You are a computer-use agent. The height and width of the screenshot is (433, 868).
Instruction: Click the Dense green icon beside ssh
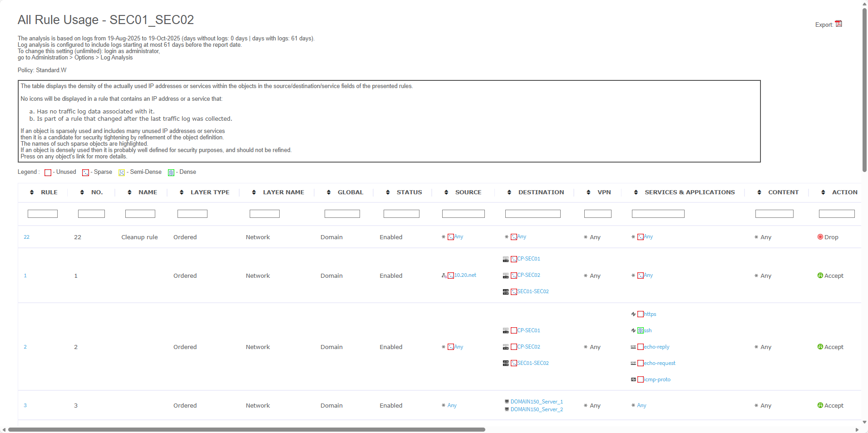[x=641, y=331]
